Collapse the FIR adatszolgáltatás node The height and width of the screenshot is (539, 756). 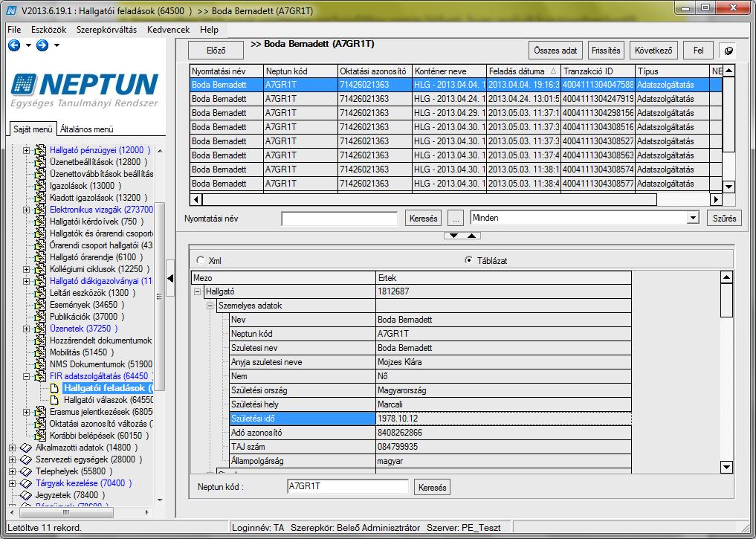click(27, 376)
